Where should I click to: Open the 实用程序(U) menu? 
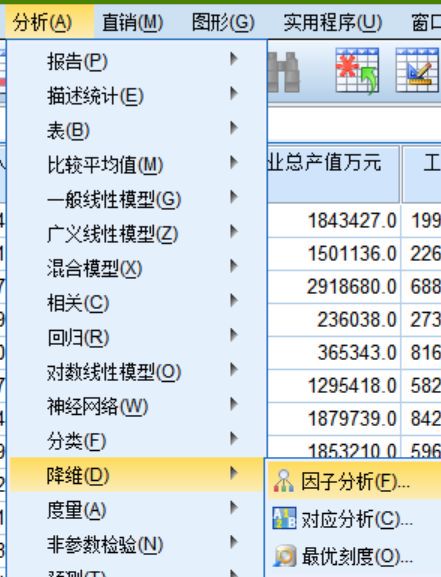(332, 22)
